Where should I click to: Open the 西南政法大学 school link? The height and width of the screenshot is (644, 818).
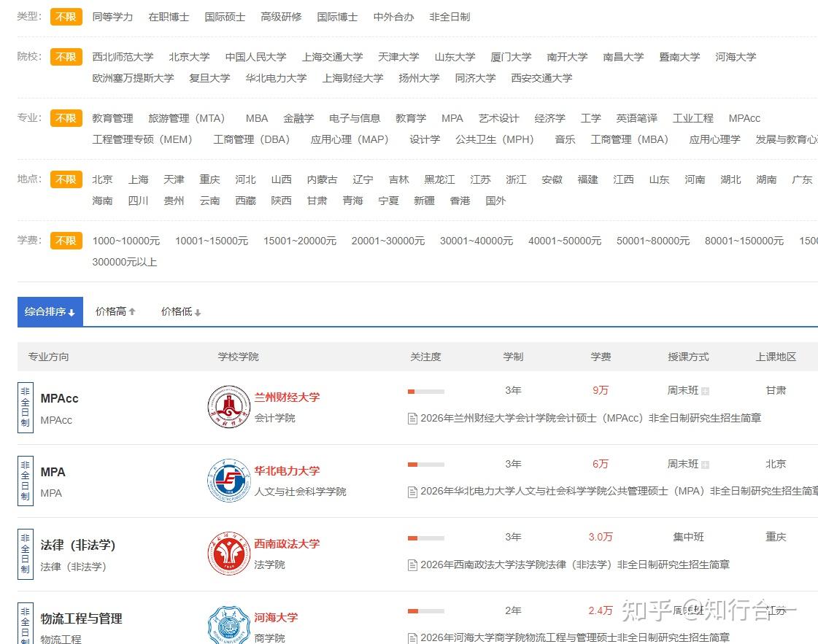point(287,544)
